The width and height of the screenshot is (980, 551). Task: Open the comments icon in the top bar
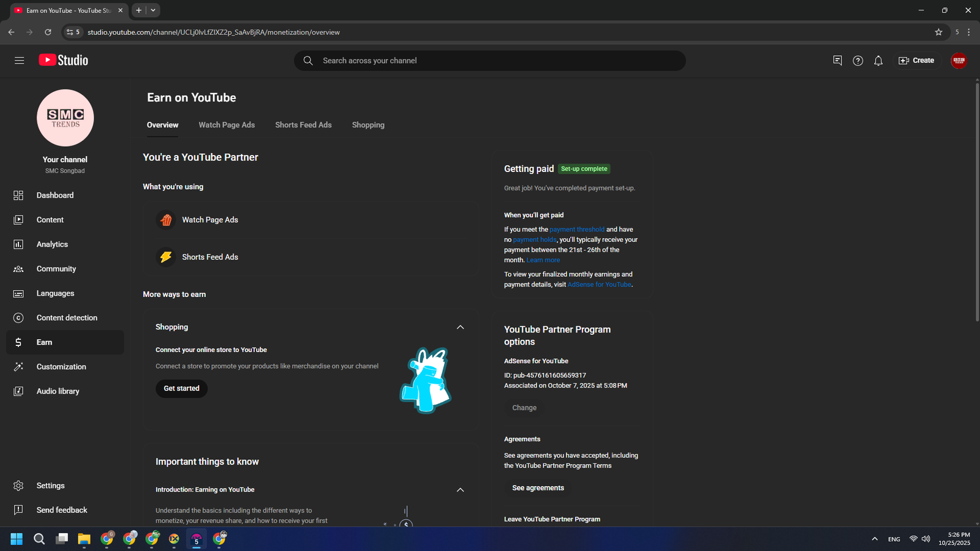tap(837, 61)
